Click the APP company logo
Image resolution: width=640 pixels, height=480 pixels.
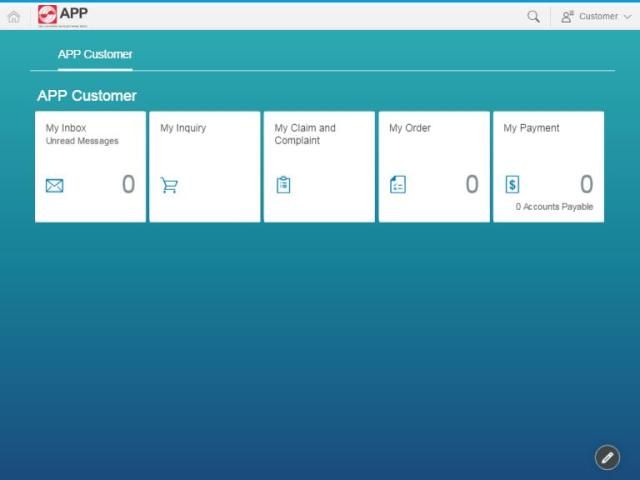pyautogui.click(x=63, y=15)
